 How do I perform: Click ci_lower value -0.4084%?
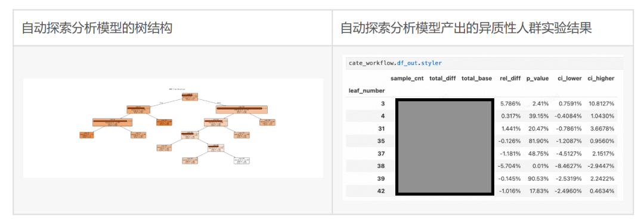pyautogui.click(x=568, y=116)
